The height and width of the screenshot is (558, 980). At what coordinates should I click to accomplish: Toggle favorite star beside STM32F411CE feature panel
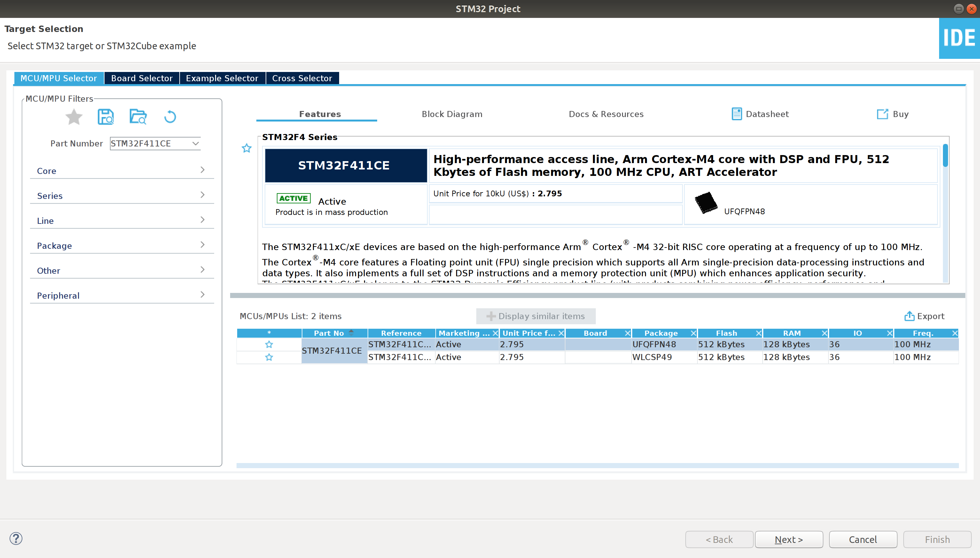tap(247, 148)
